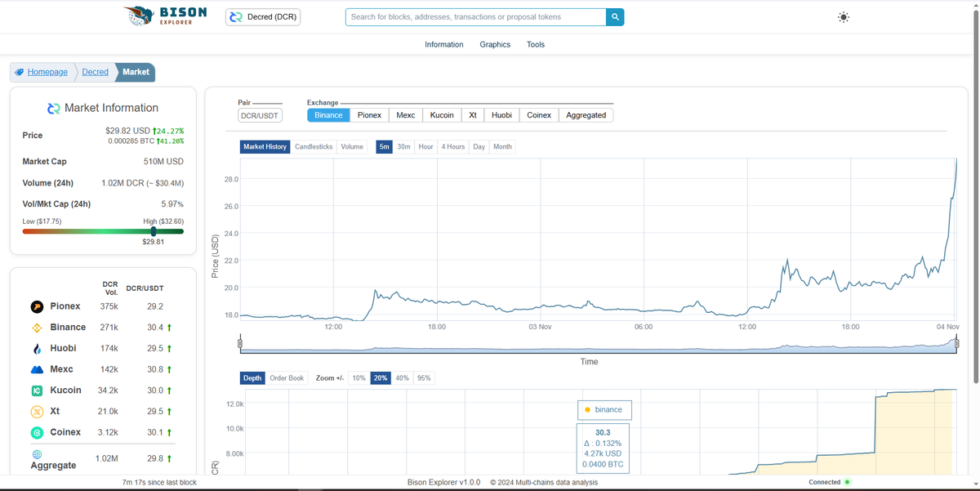Image resolution: width=980 pixels, height=491 pixels.
Task: Set depth zoom to 95%
Action: pos(424,378)
